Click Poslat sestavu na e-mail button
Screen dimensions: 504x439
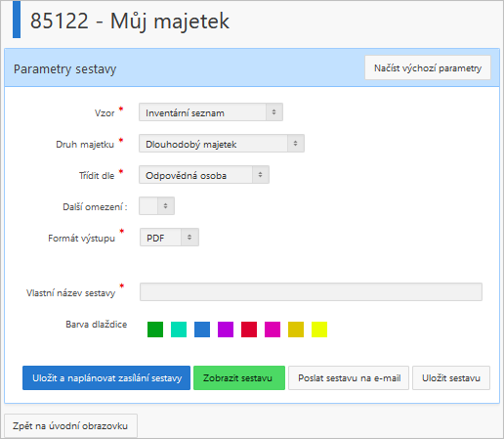pyautogui.click(x=349, y=378)
